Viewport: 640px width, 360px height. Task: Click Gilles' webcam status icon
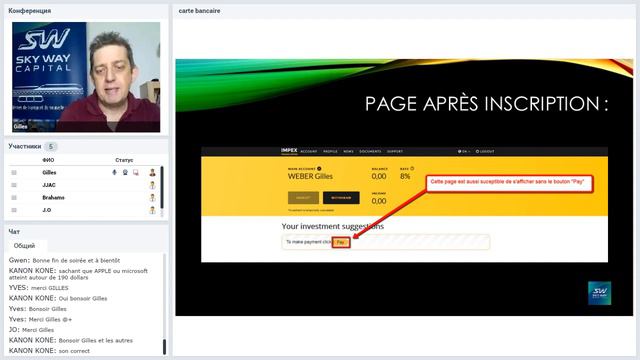point(125,173)
